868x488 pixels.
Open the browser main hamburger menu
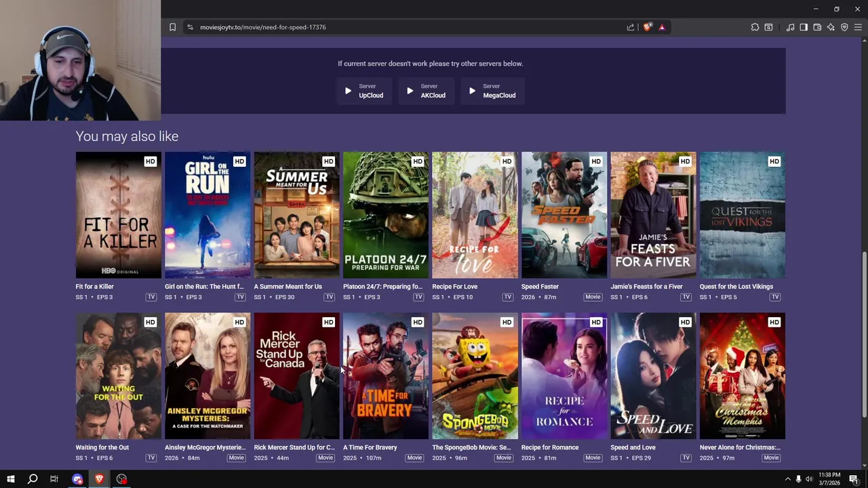pyautogui.click(x=858, y=27)
